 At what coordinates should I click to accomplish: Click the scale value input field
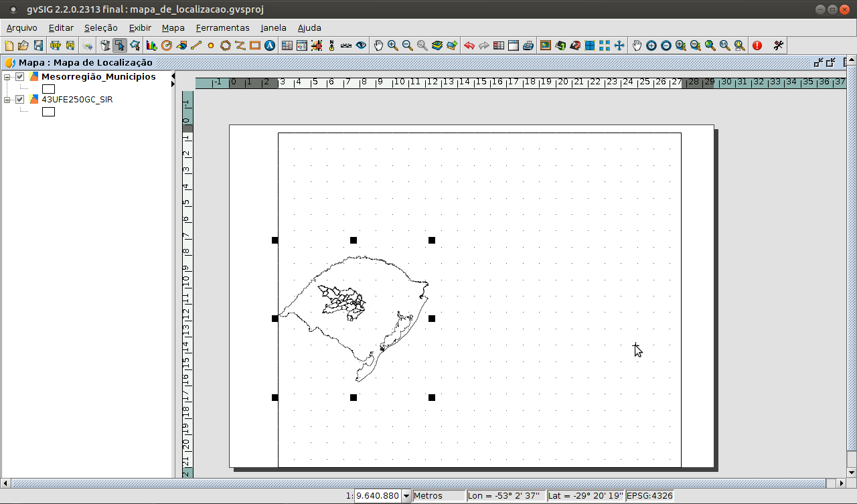(377, 496)
